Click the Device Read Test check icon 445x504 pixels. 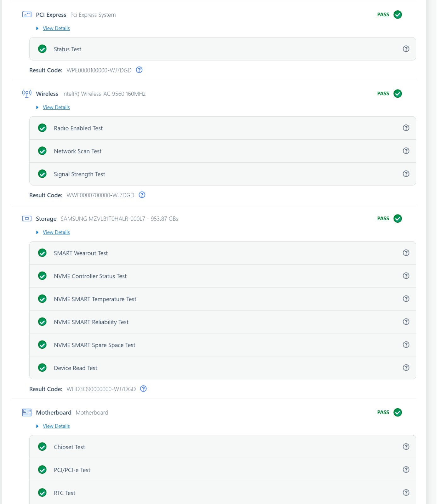tap(42, 368)
